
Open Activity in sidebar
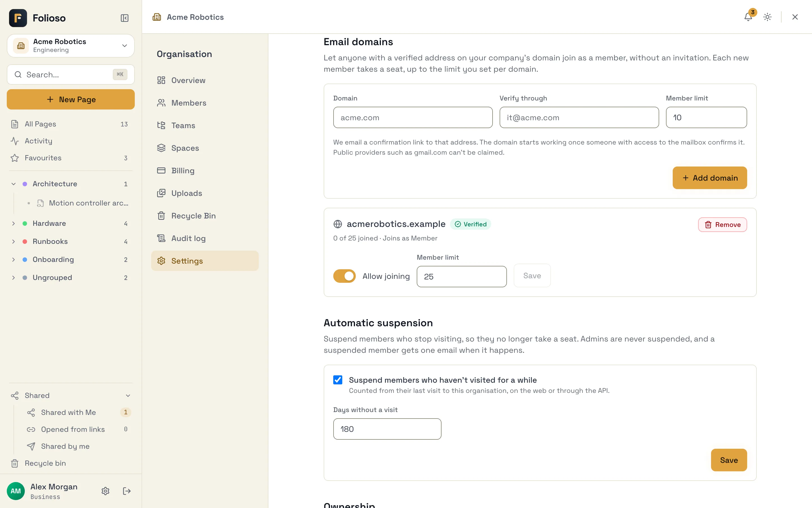click(x=70, y=141)
